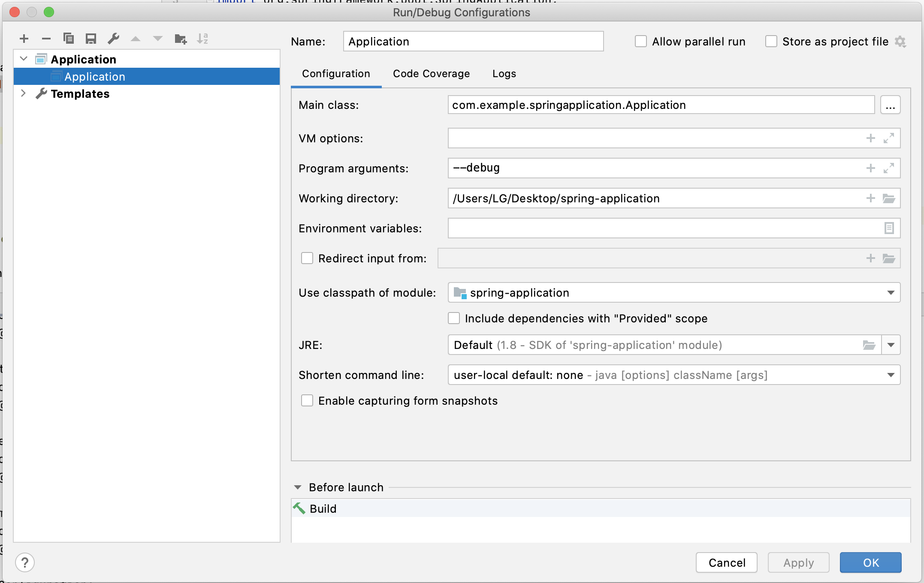
Task: Create new folder in configurations toolbar
Action: pos(181,39)
